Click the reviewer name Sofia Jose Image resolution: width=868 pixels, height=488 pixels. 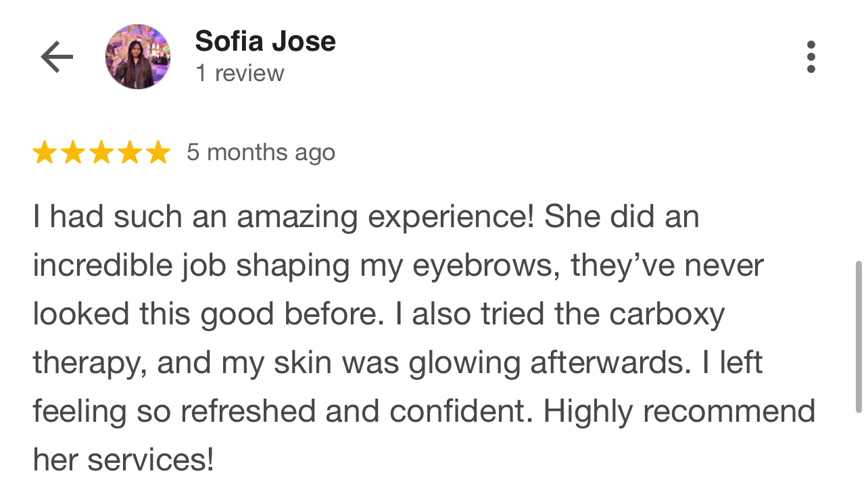(265, 41)
